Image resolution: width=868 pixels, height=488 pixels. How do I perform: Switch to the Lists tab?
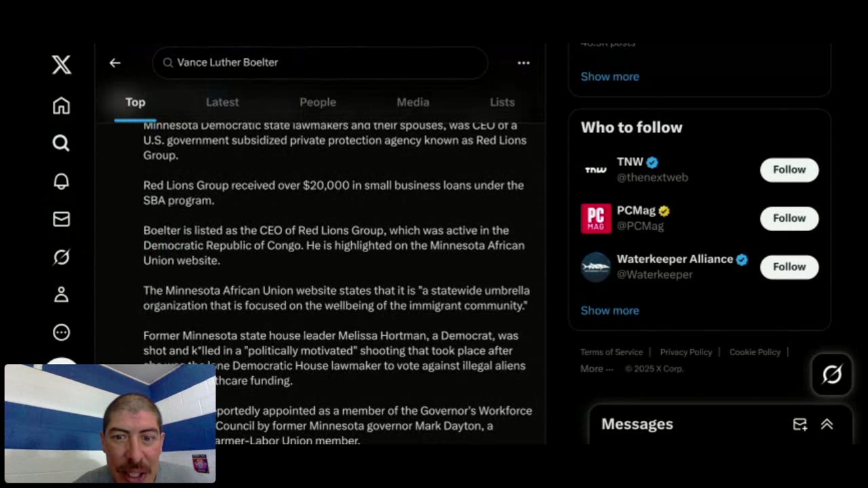tap(502, 102)
